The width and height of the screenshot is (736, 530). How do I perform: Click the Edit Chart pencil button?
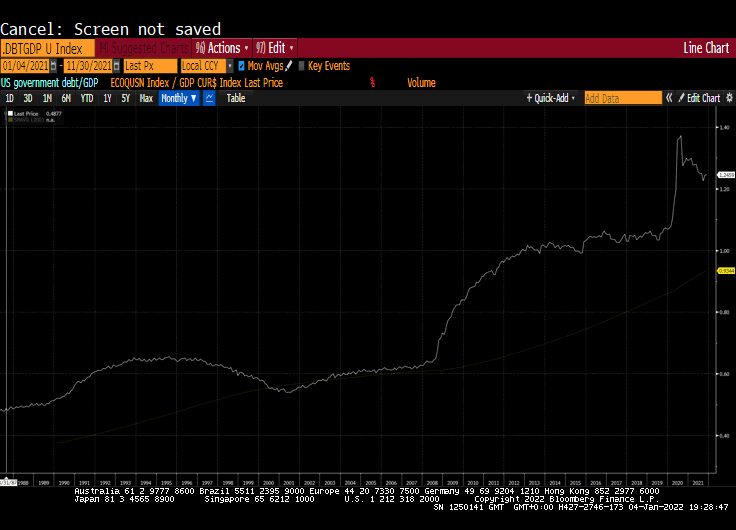[x=702, y=98]
